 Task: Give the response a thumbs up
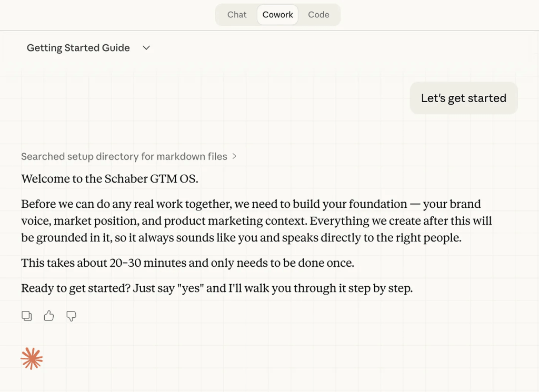pyautogui.click(x=49, y=316)
